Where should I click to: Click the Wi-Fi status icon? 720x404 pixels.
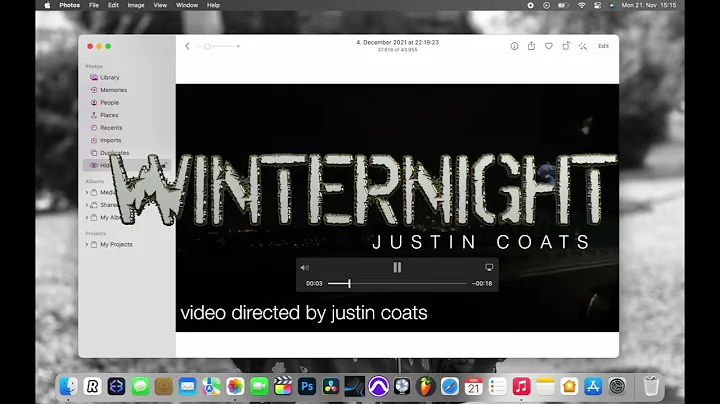(x=581, y=6)
